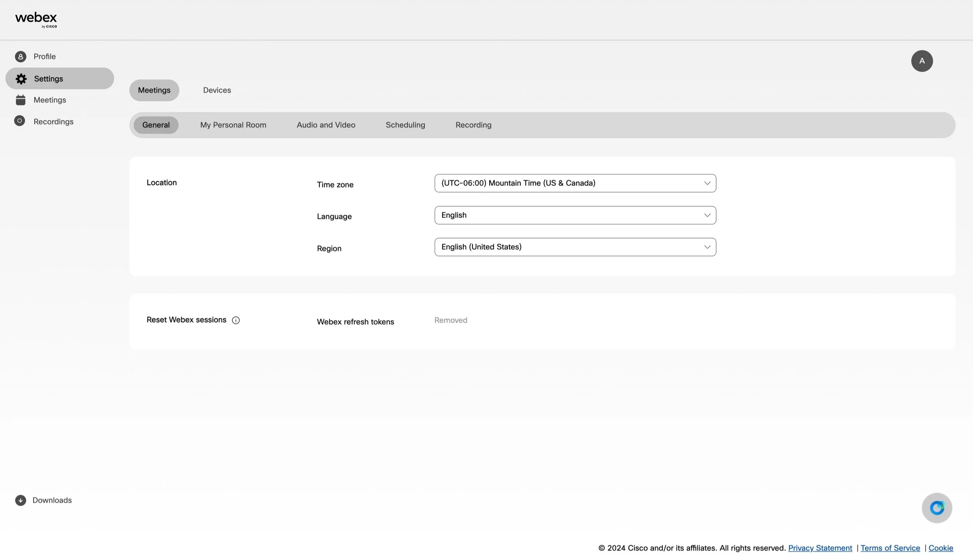Image resolution: width=973 pixels, height=560 pixels.
Task: Click the Webex by Cisco logo
Action: click(x=35, y=19)
